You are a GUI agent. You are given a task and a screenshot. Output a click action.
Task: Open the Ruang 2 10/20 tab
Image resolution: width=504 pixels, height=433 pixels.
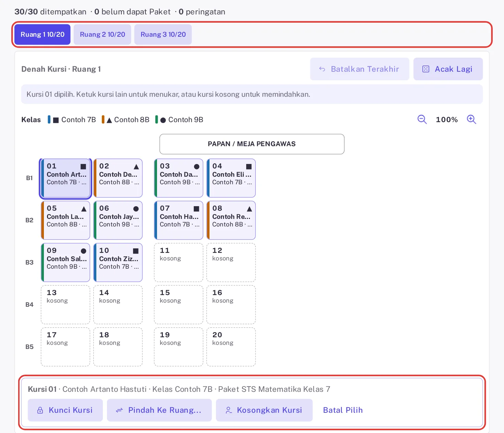103,34
